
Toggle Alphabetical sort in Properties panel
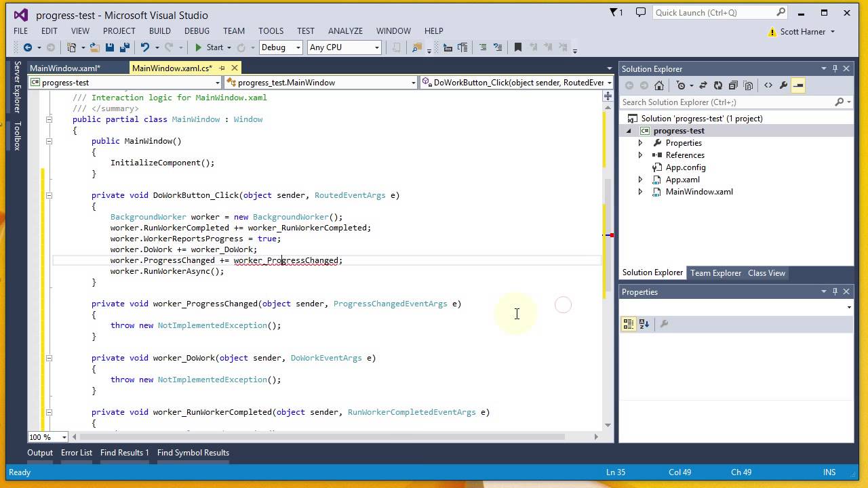pyautogui.click(x=644, y=324)
